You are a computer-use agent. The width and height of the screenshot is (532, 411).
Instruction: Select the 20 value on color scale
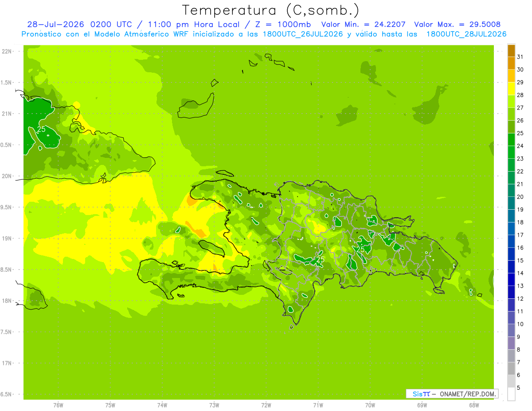[x=520, y=197]
